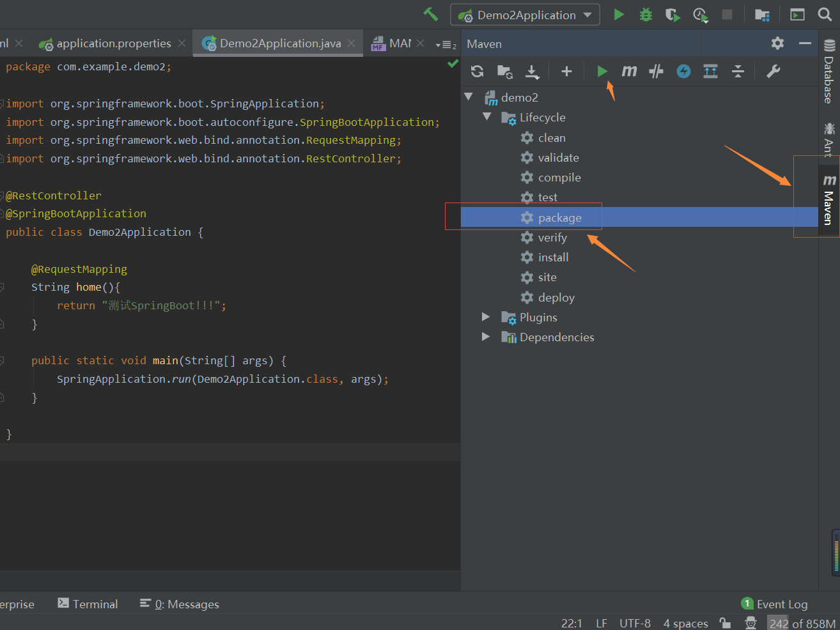Click the Run Maven Build green arrow
The width and height of the screenshot is (840, 630).
(x=602, y=72)
